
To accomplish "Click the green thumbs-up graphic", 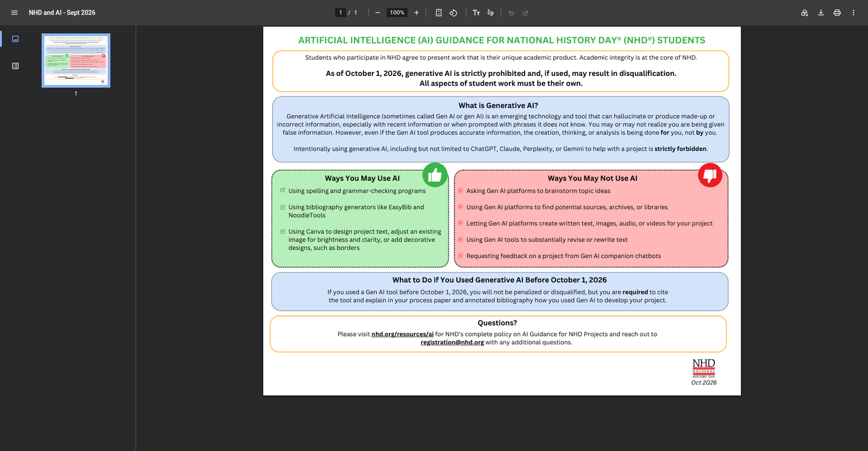I will click(x=435, y=175).
